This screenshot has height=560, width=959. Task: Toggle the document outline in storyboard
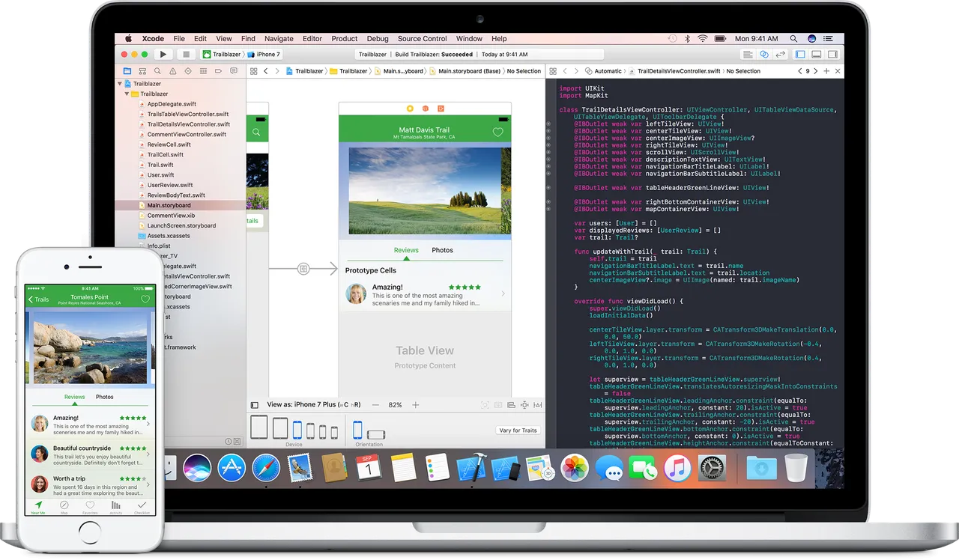click(x=255, y=405)
